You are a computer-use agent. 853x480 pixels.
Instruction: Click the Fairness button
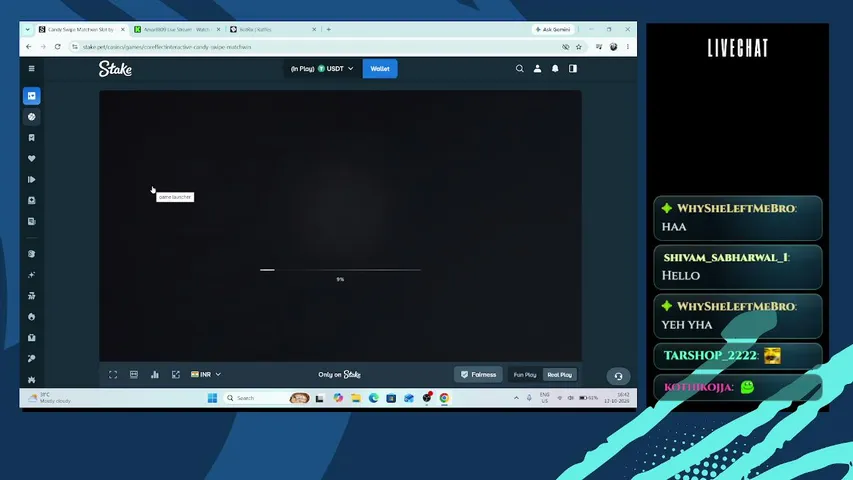[x=478, y=374]
